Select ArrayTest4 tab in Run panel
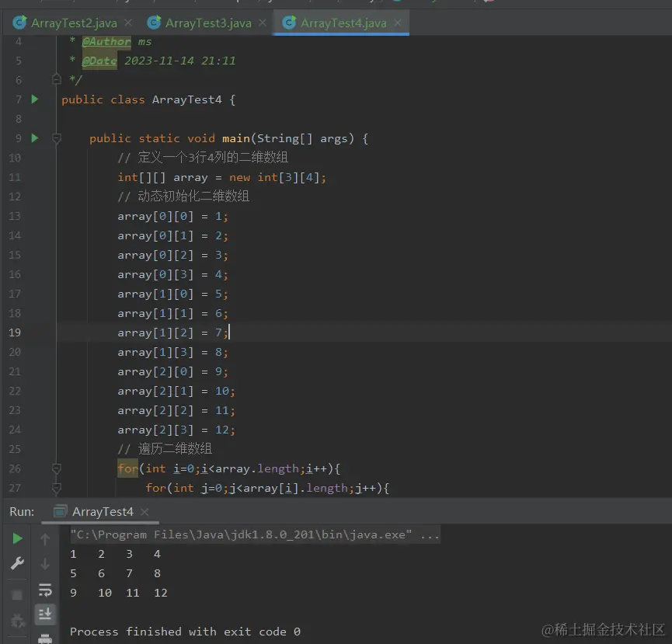This screenshot has width=672, height=644. 103,512
